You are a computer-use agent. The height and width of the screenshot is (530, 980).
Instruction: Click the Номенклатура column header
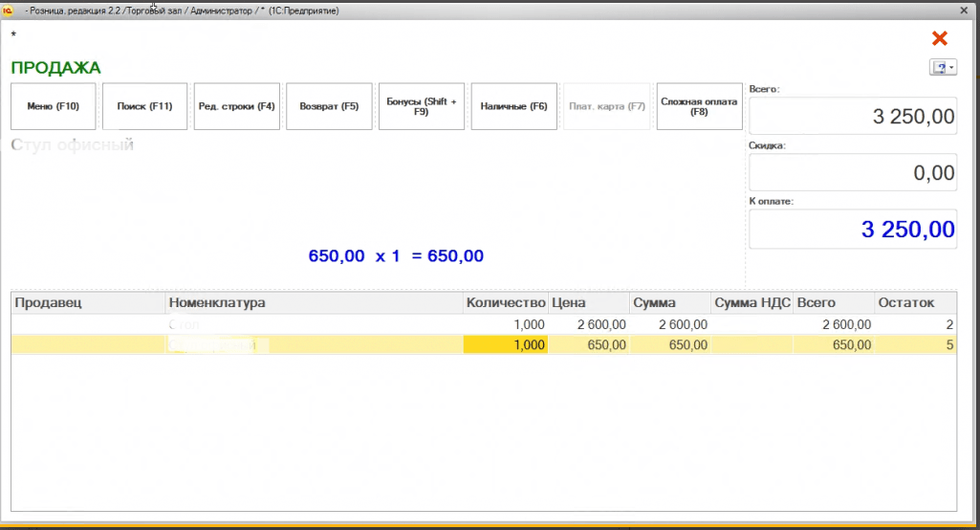(314, 303)
